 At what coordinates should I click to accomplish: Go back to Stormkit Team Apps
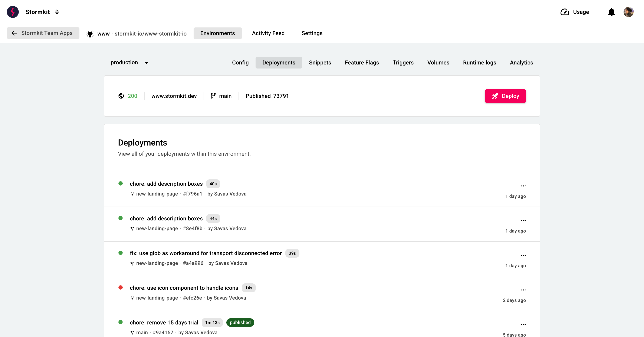pyautogui.click(x=43, y=33)
